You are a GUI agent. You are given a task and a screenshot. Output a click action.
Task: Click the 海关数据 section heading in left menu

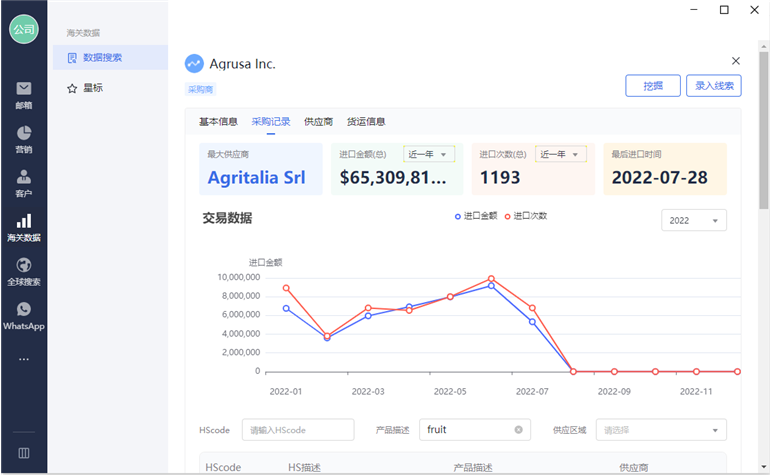(x=83, y=33)
